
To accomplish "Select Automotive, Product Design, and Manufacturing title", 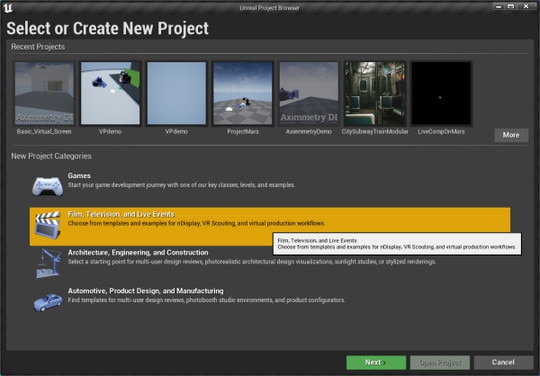I will point(146,291).
